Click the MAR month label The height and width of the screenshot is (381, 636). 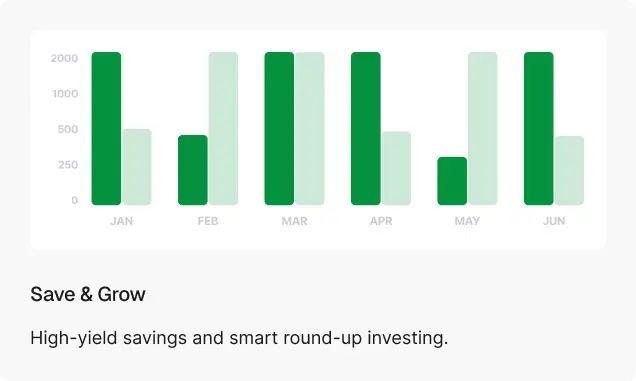point(294,221)
